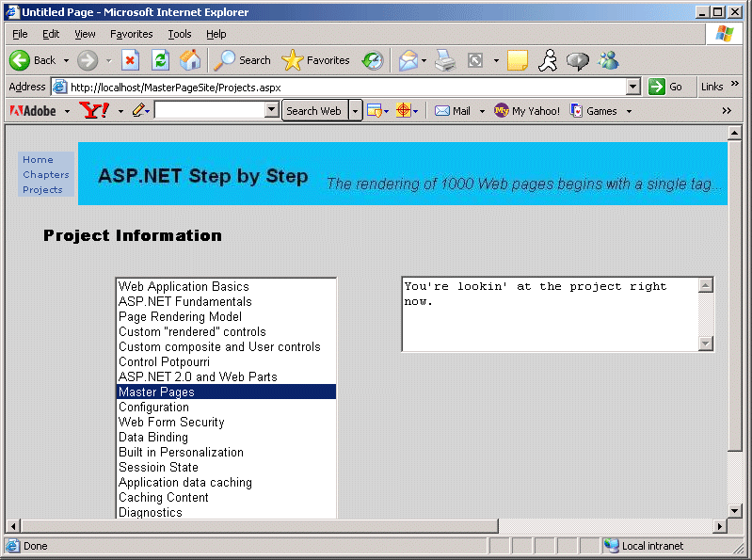Image resolution: width=752 pixels, height=560 pixels.
Task: Open Yahoo Mail toolbar button
Action: click(x=453, y=111)
